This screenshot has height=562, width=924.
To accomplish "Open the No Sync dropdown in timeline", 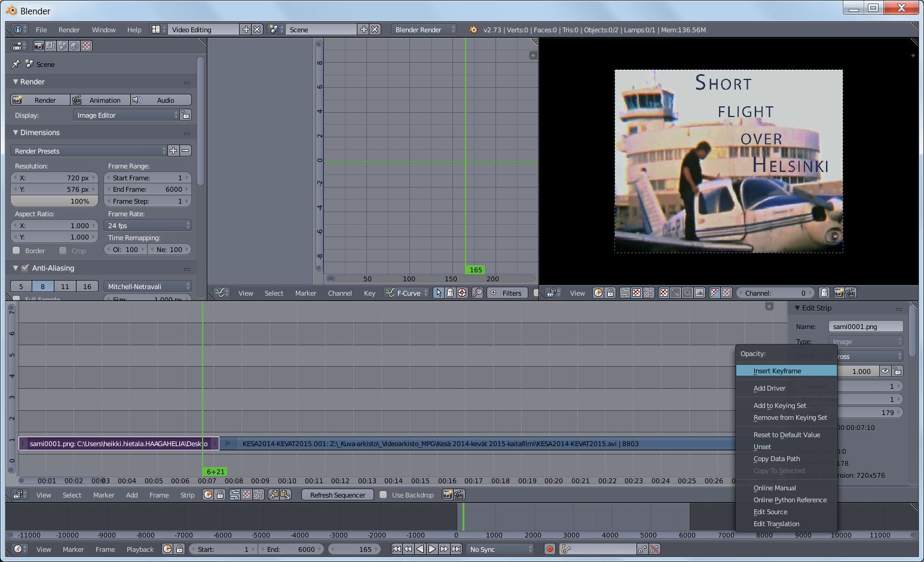I will [x=500, y=549].
